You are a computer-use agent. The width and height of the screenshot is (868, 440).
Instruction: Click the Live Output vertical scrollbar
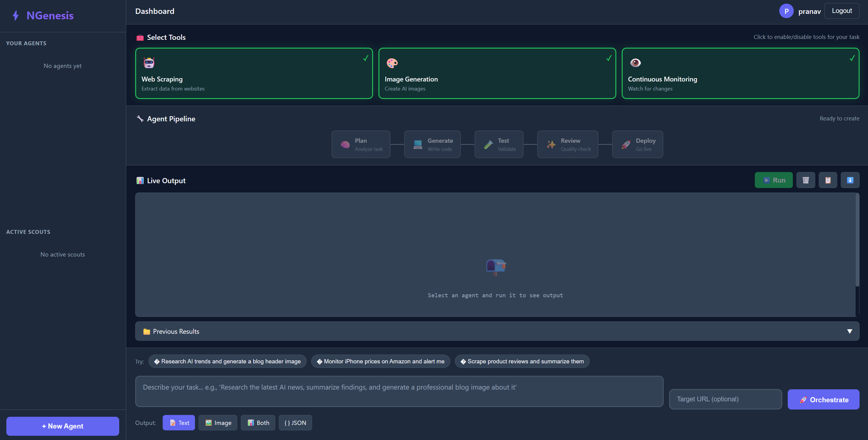pyautogui.click(x=857, y=240)
